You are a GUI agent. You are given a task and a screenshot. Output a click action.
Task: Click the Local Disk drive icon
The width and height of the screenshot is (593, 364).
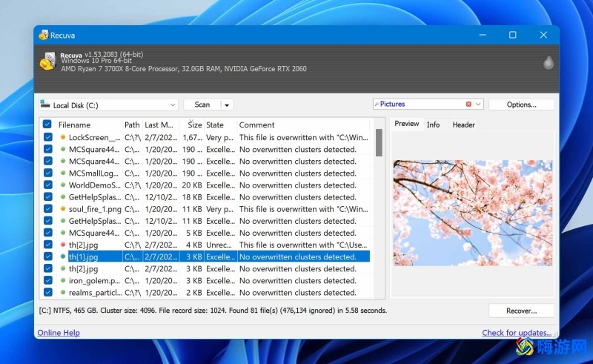click(45, 104)
